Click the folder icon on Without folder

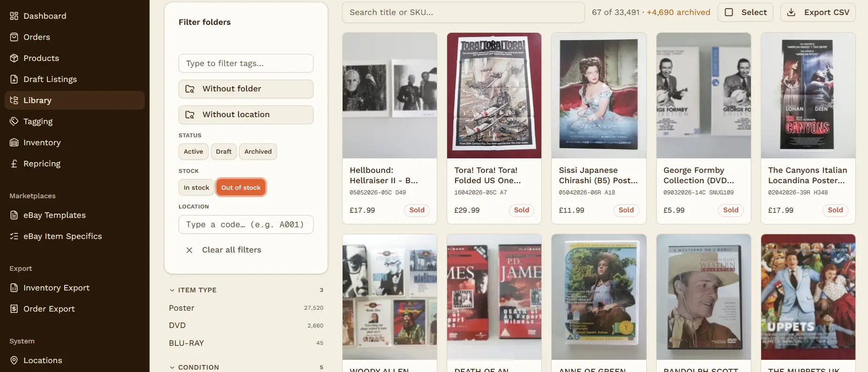point(190,89)
